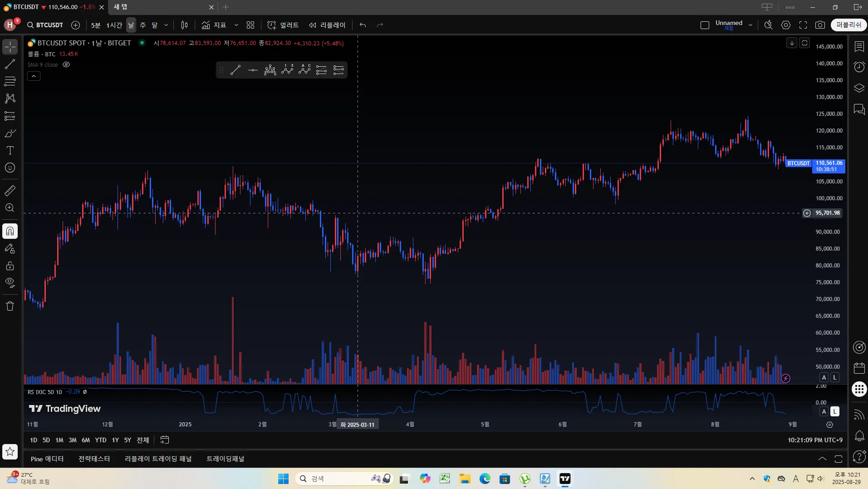
Task: Expand the bottom panel chevron
Action: [822, 459]
